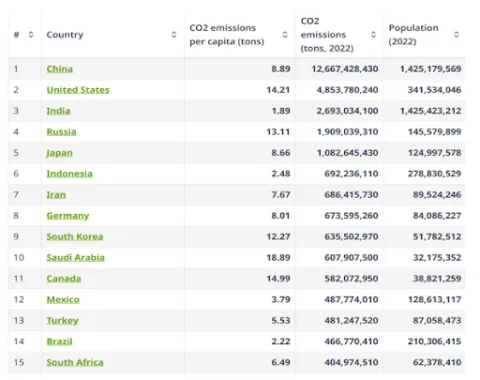Image resolution: width=480 pixels, height=380 pixels.
Task: Open the United States country link
Action: [x=78, y=90]
